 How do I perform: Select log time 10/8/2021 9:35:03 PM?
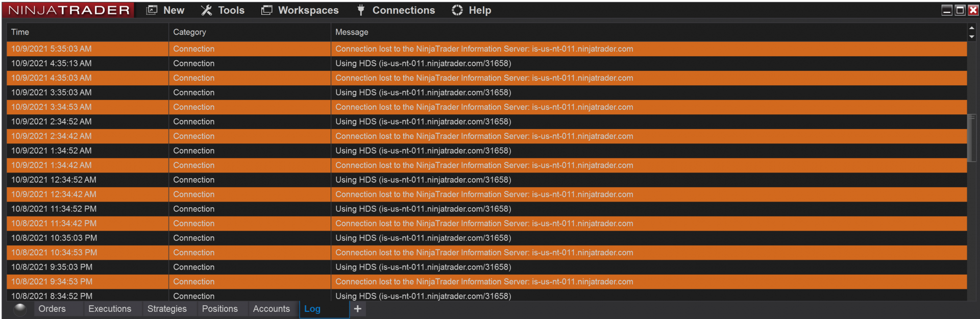52,267
